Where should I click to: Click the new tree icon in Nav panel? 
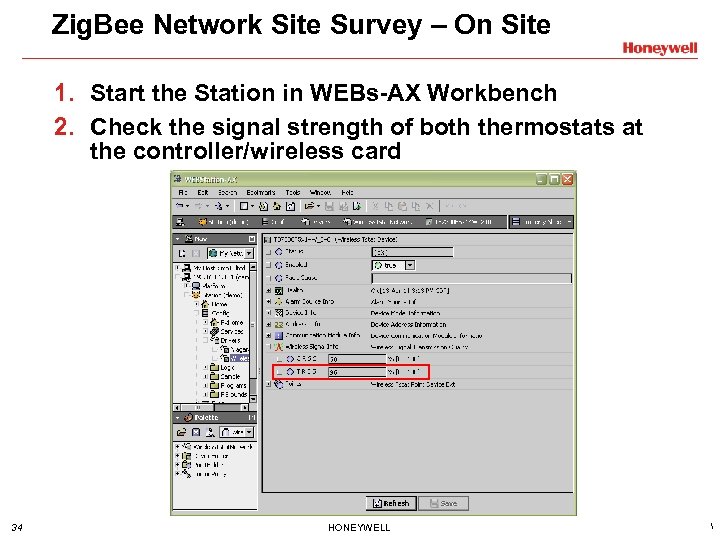point(182,253)
